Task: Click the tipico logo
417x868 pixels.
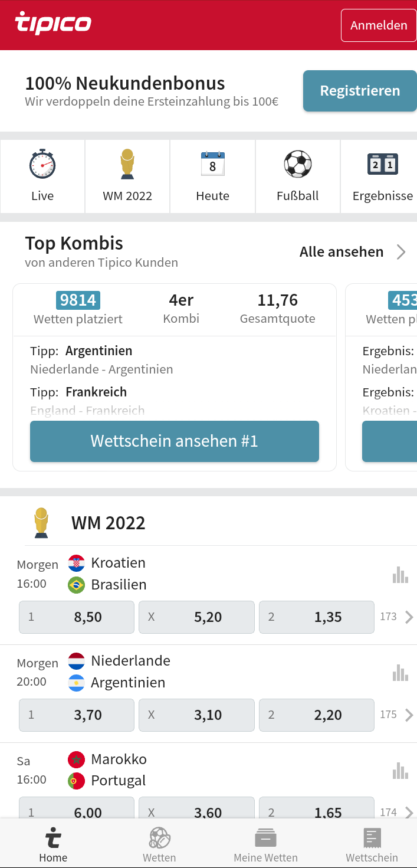Action: tap(53, 23)
